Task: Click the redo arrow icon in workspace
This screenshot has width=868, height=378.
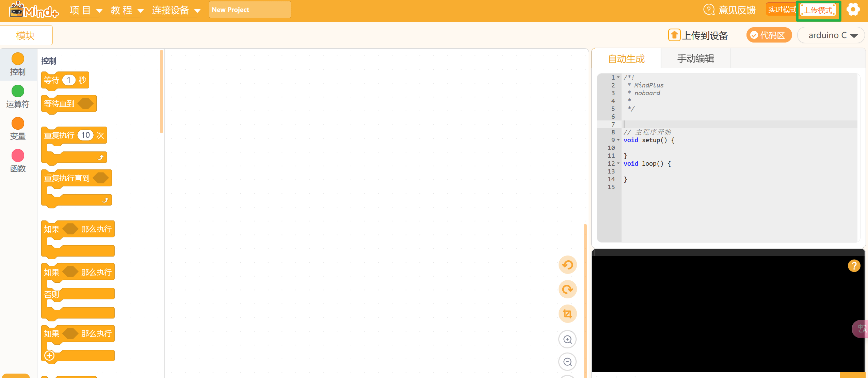Action: tap(567, 289)
